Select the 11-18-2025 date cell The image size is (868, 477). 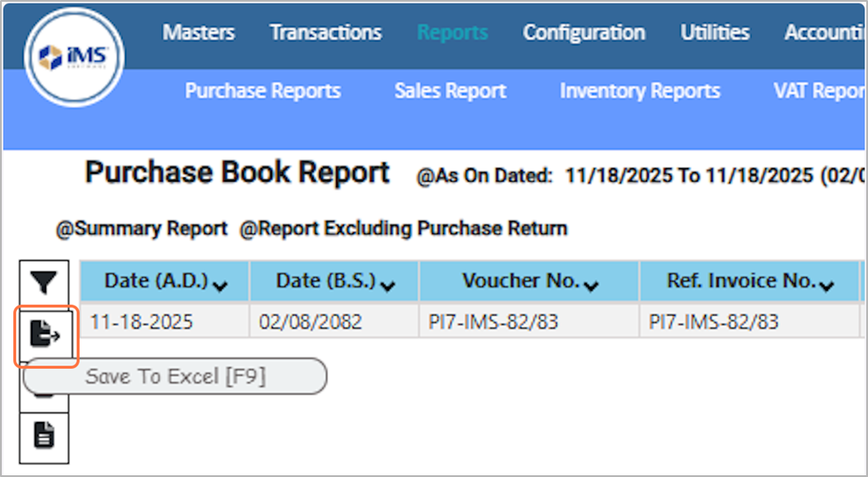[141, 322]
